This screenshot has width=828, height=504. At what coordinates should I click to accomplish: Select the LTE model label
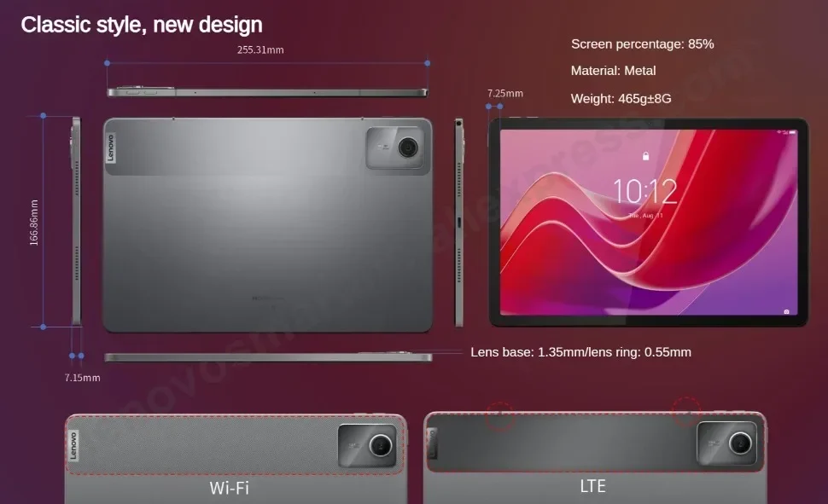[x=593, y=486]
